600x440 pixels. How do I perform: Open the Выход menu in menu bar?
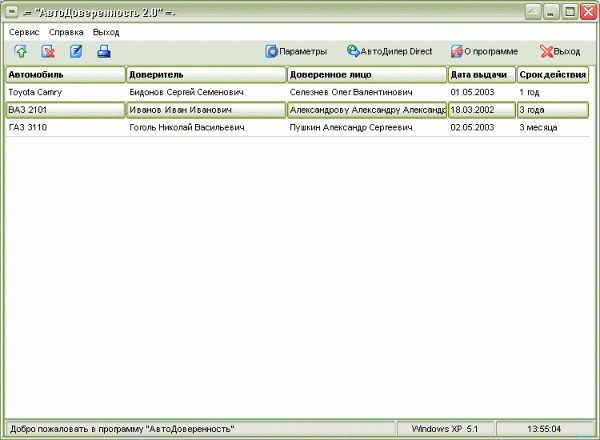coord(106,32)
